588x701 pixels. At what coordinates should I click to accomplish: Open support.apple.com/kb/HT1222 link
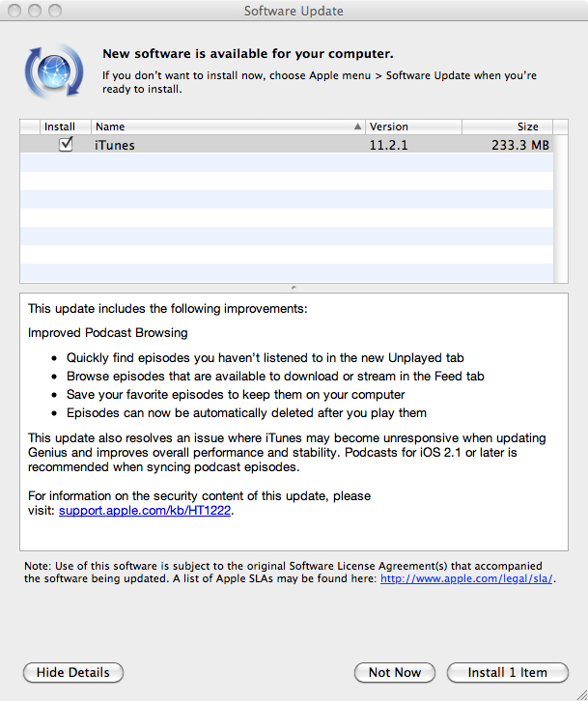pyautogui.click(x=145, y=511)
